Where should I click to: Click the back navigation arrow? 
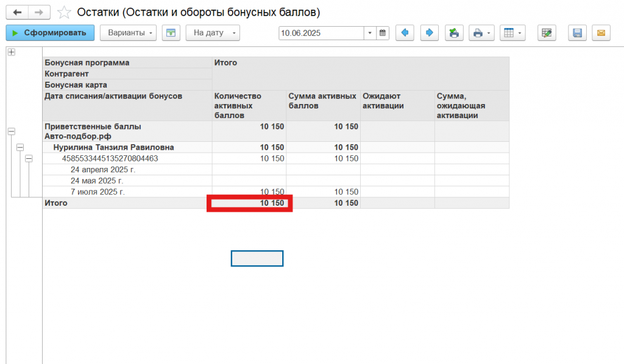pyautogui.click(x=17, y=12)
